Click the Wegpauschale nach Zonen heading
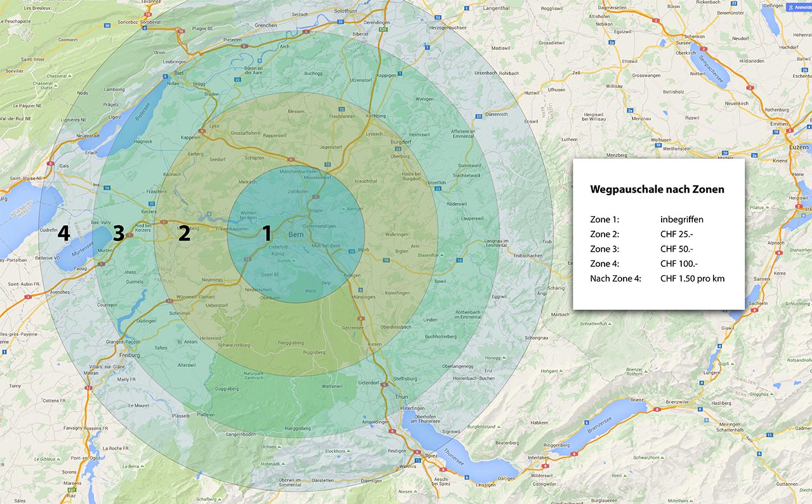Viewport: 812px width, 504px height. pyautogui.click(x=657, y=189)
